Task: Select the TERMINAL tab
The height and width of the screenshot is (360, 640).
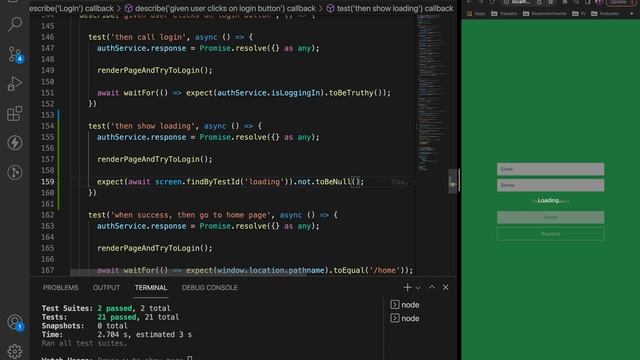Action: 151,287
